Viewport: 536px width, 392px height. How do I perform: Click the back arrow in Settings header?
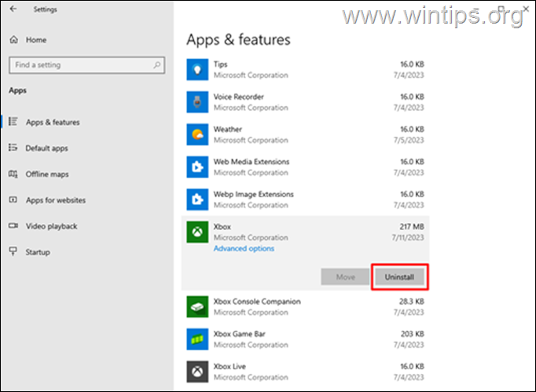click(13, 9)
